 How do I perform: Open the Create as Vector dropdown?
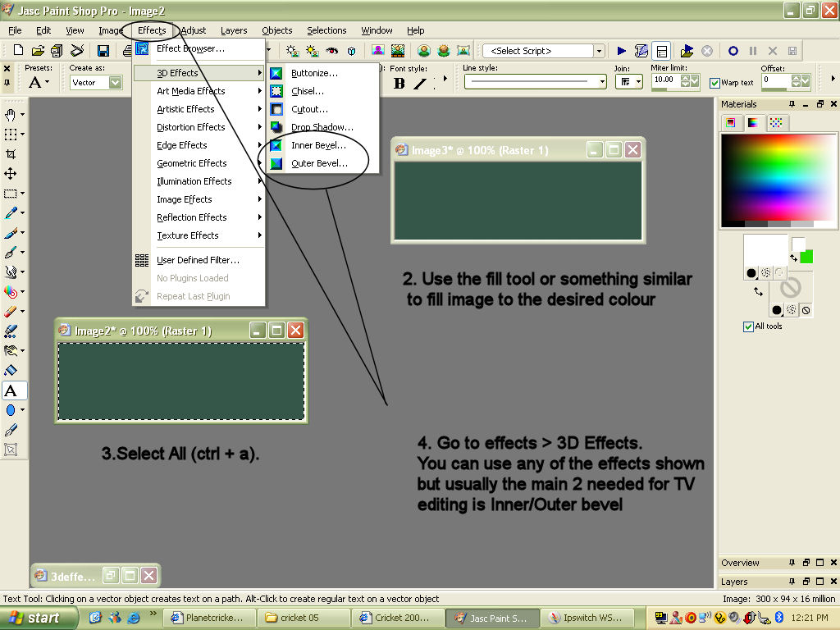coord(115,83)
